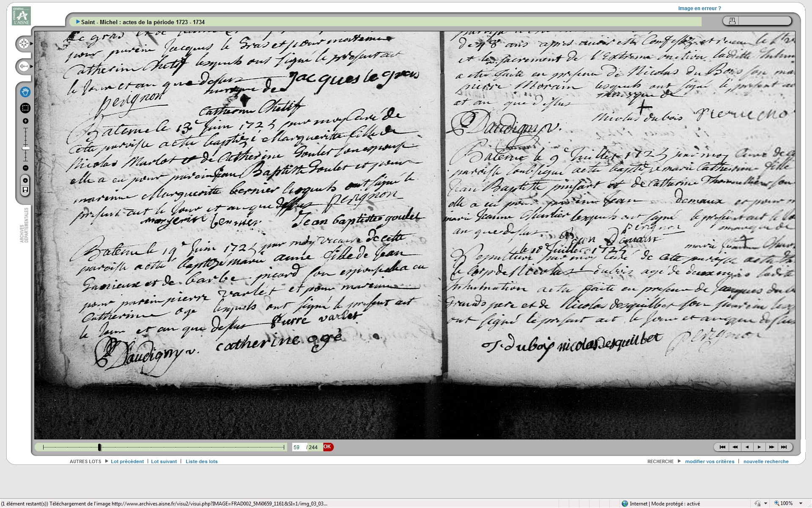The width and height of the screenshot is (812, 508).
Task: Select the hand pan tool
Action: coord(25,92)
